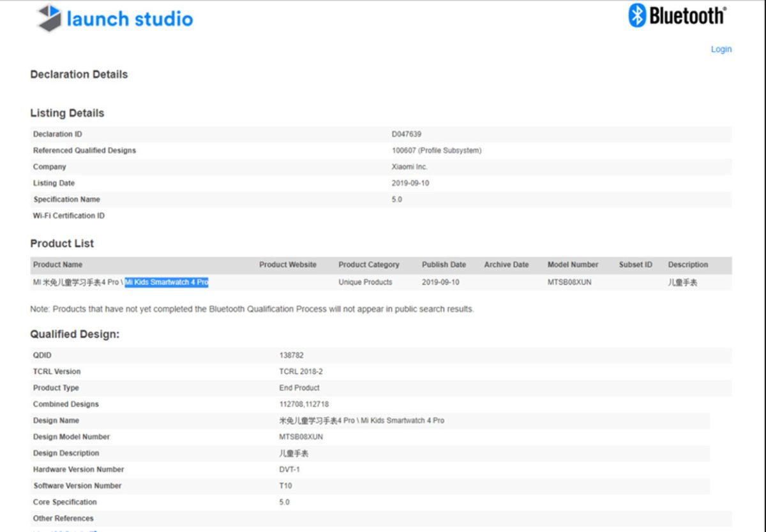Click the highlighted Mi Kids Smartwatch 4 Pro text
Screen dimensions: 766x532
(167, 282)
